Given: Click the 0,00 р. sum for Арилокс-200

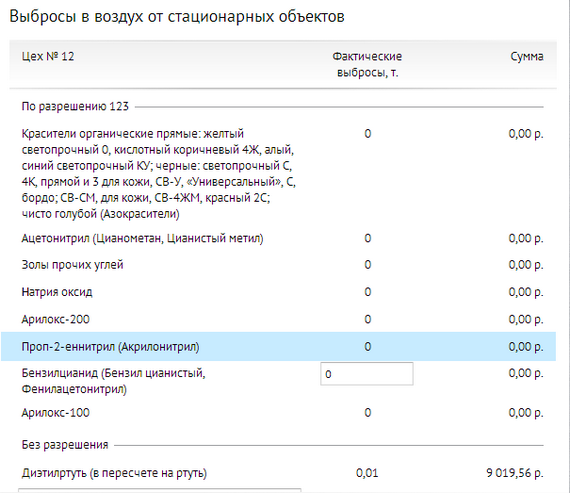Looking at the screenshot, I should click(x=526, y=319).
